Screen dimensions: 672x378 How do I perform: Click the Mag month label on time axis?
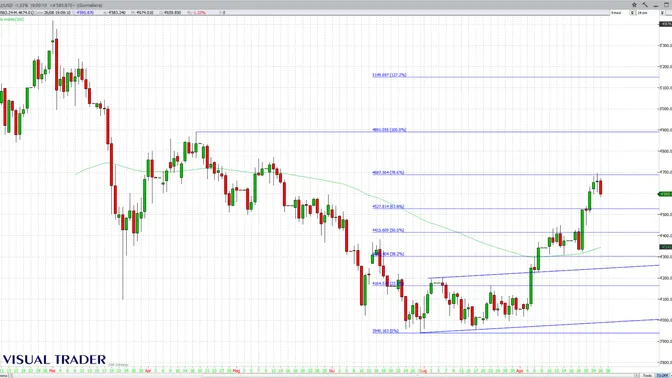[x=236, y=370]
